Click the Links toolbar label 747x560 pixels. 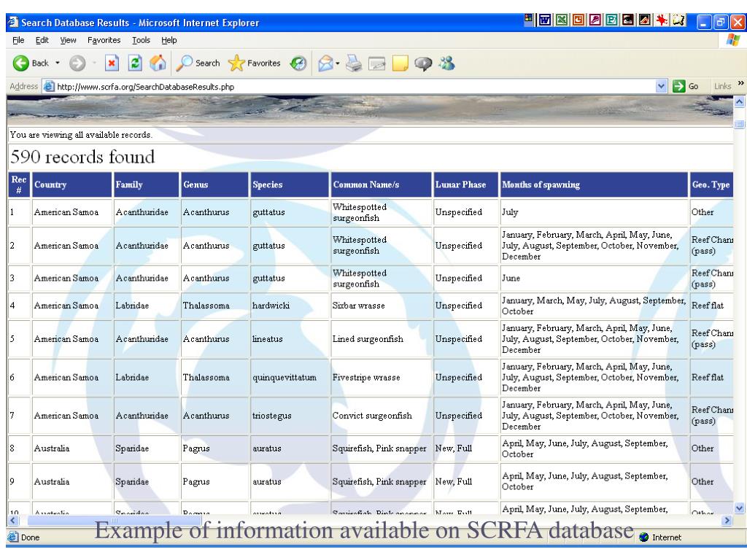click(723, 86)
